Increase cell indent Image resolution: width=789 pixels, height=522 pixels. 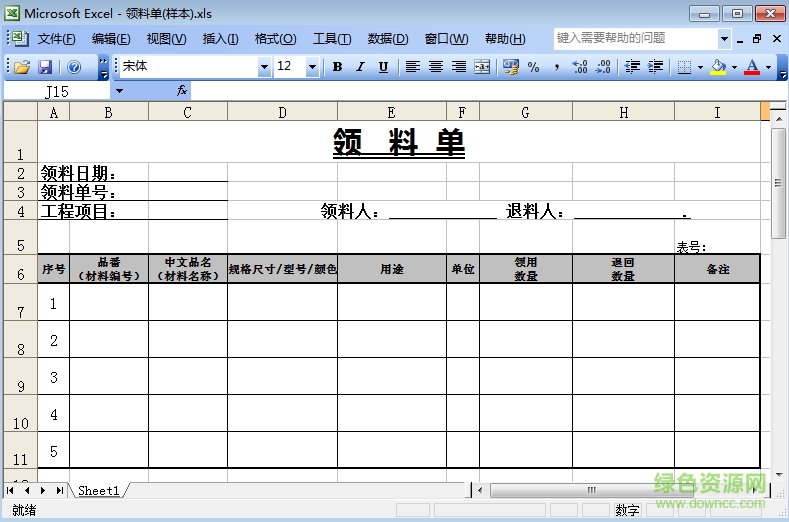click(x=655, y=66)
